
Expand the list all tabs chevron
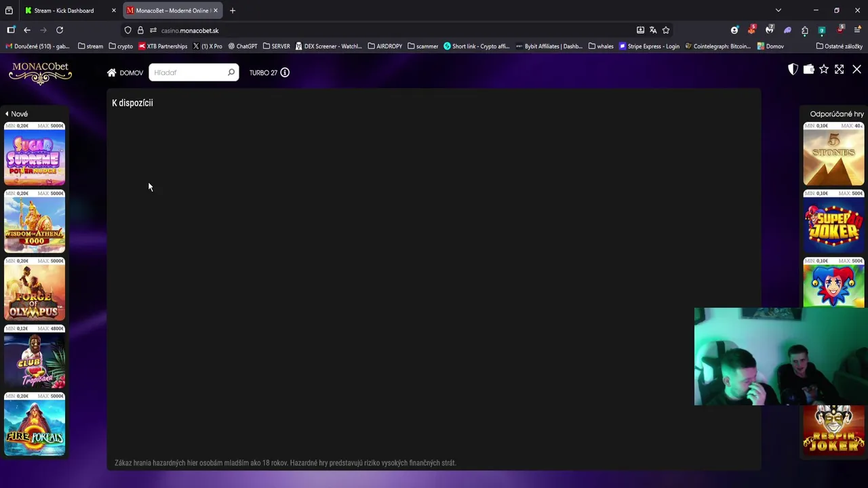778,10
